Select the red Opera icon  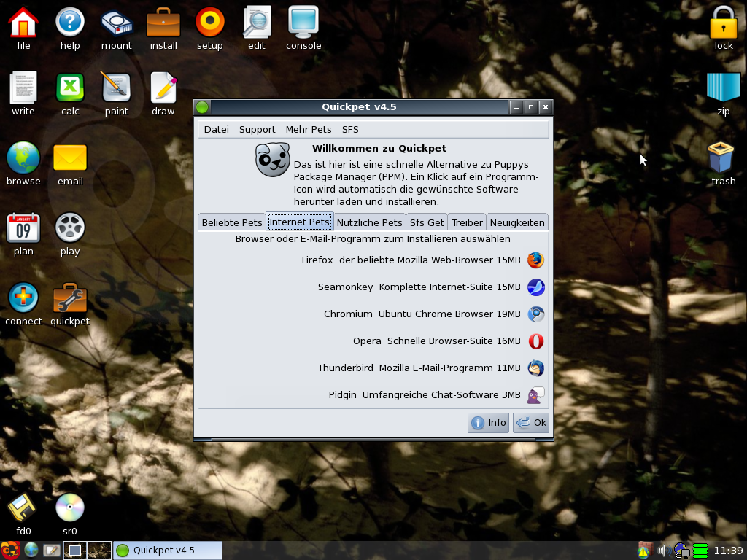coord(535,341)
